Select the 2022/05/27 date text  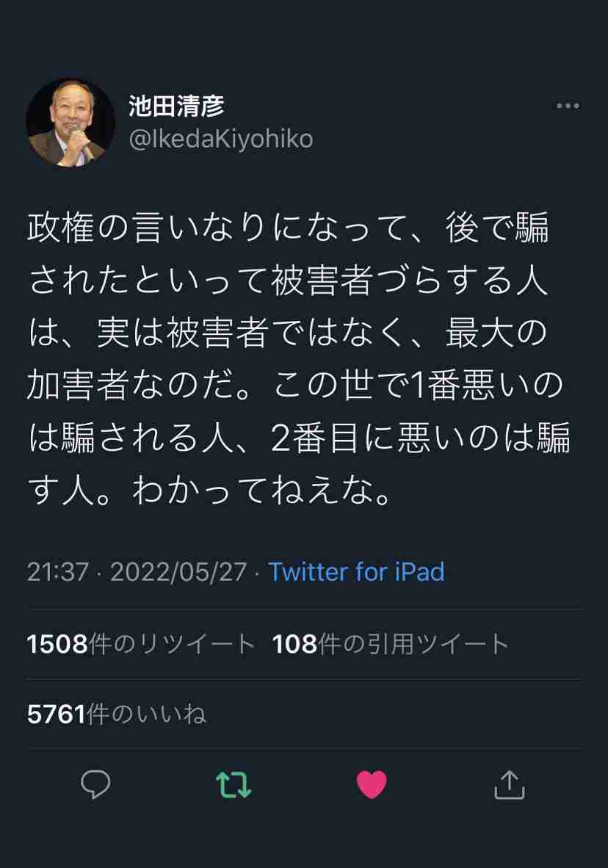click(178, 571)
